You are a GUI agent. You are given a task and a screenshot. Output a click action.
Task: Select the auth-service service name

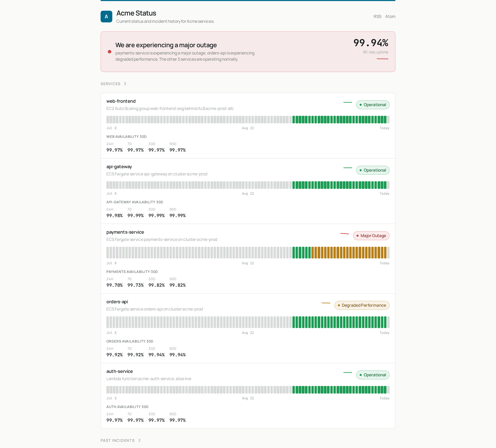tap(119, 371)
